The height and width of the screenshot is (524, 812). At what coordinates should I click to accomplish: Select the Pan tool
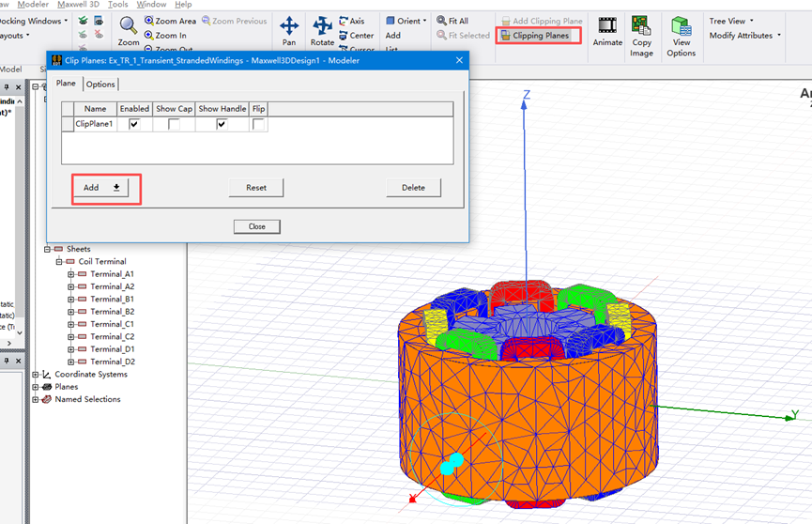289,31
